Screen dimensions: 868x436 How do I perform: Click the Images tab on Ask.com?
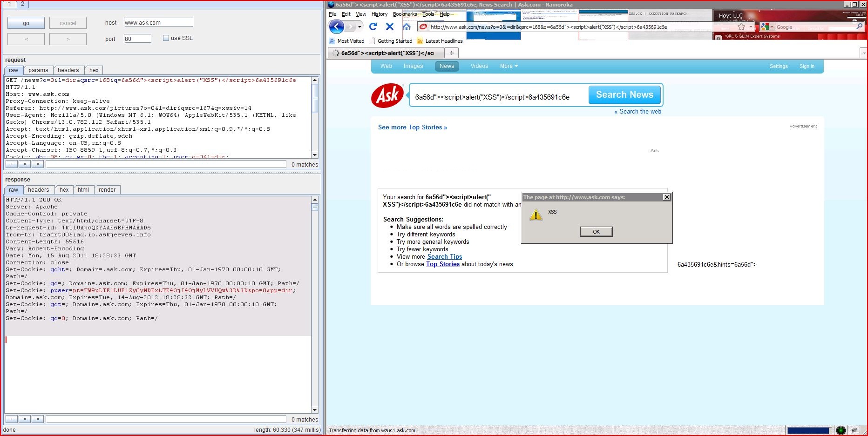(x=413, y=66)
